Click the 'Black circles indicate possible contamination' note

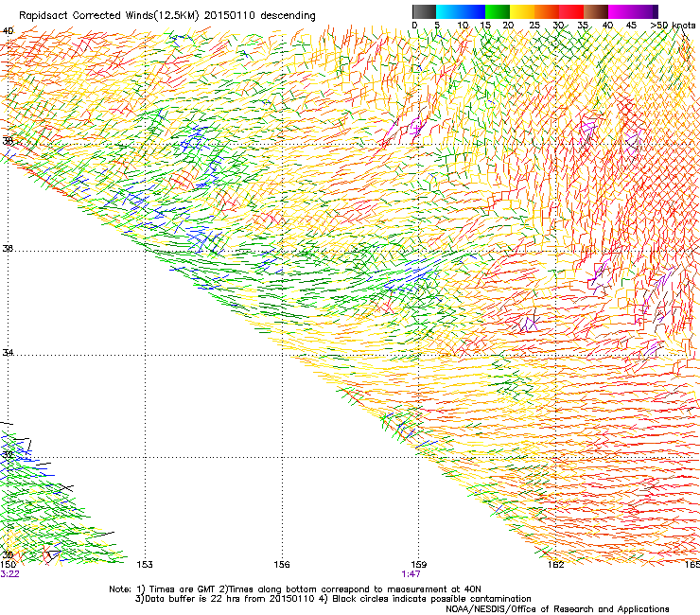point(431,599)
